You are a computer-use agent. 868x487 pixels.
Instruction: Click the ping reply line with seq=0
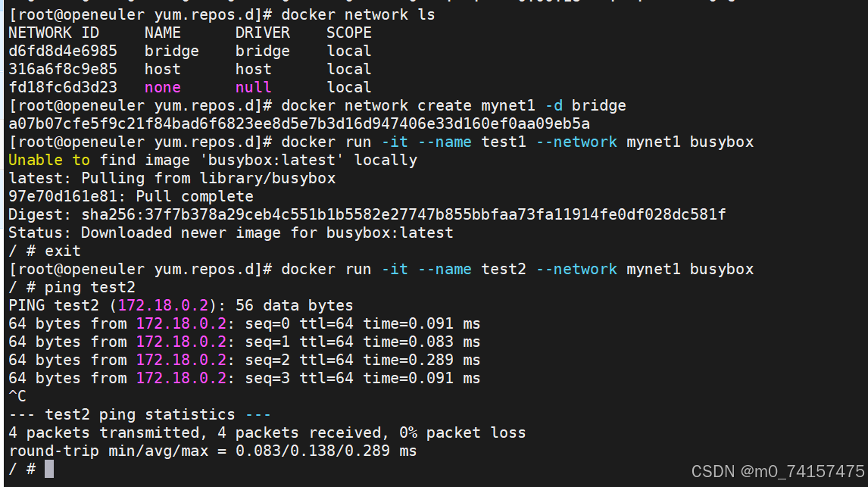pos(245,323)
